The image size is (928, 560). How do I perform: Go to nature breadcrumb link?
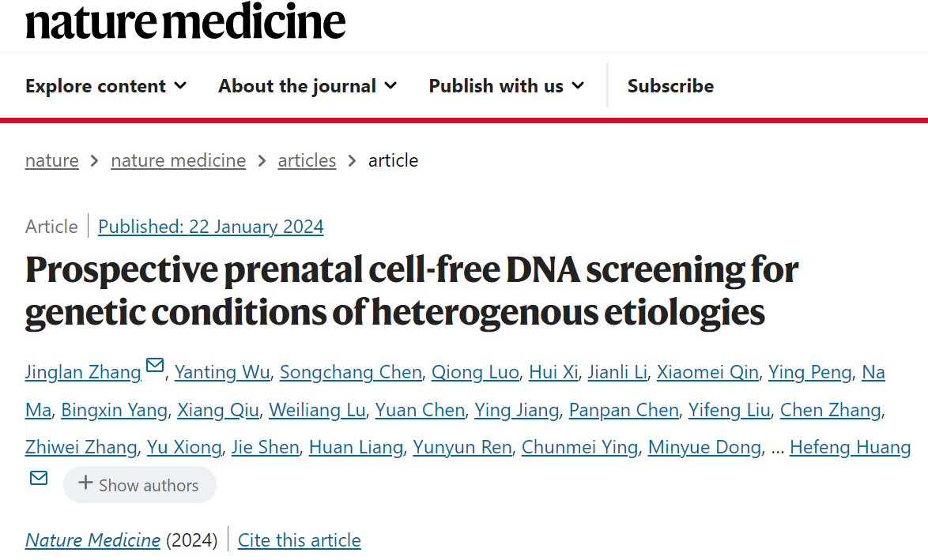click(52, 160)
